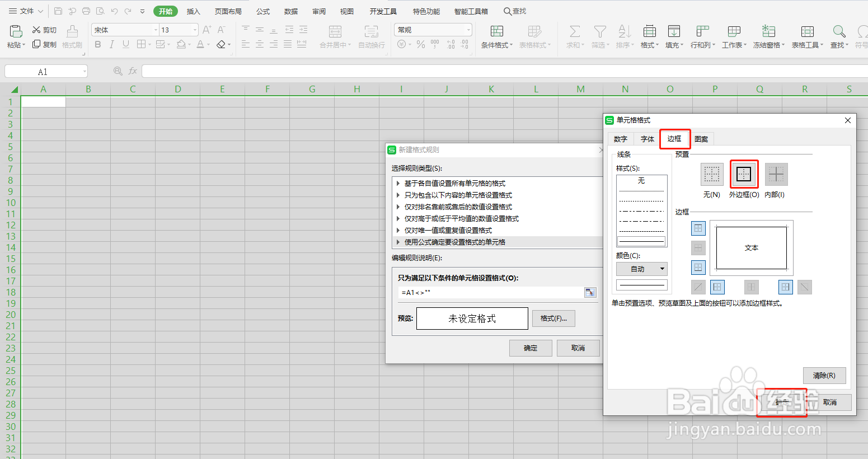Click the font color icon (A)

click(200, 44)
